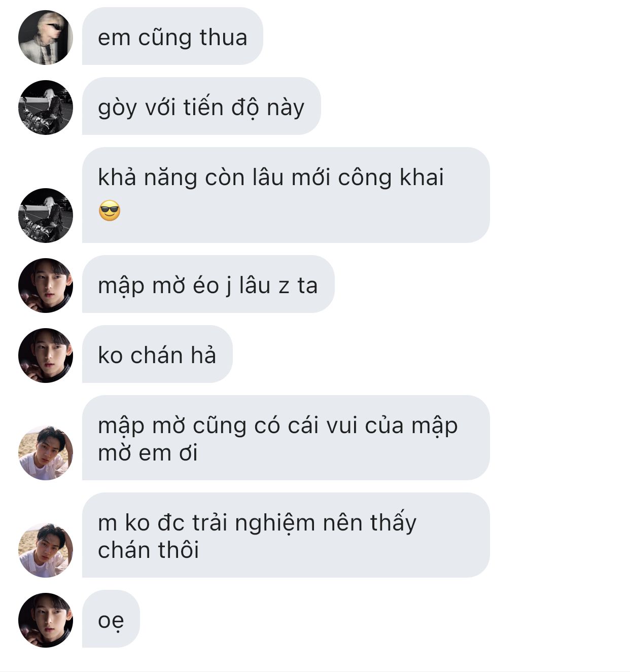This screenshot has width=630, height=672.
Task: Tap the 'oẹ' message bubble
Action: pyautogui.click(x=111, y=619)
